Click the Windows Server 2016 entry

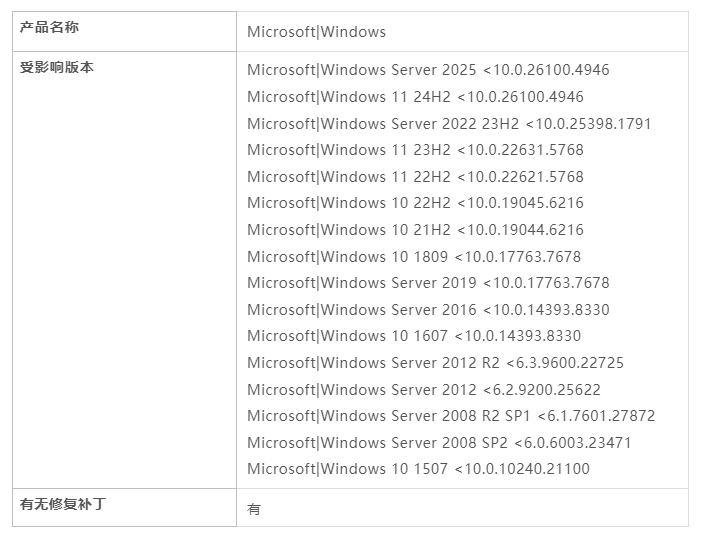tap(428, 310)
